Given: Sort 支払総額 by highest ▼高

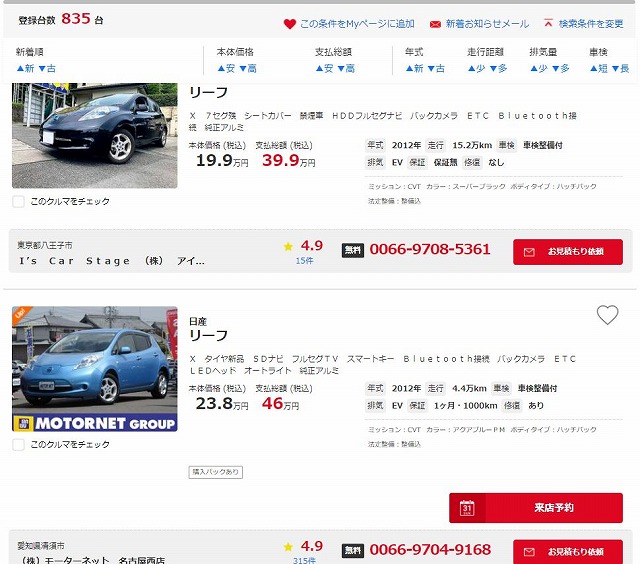Looking at the screenshot, I should pos(346,69).
